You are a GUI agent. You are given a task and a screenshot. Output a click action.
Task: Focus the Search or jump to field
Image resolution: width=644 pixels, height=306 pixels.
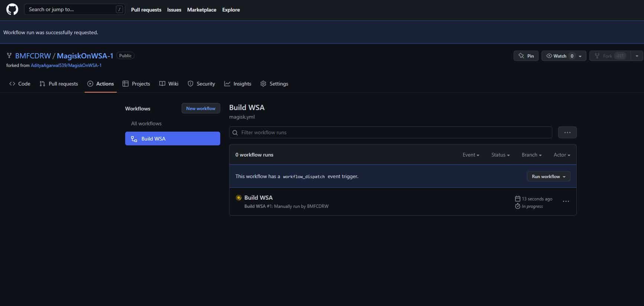tap(74, 9)
